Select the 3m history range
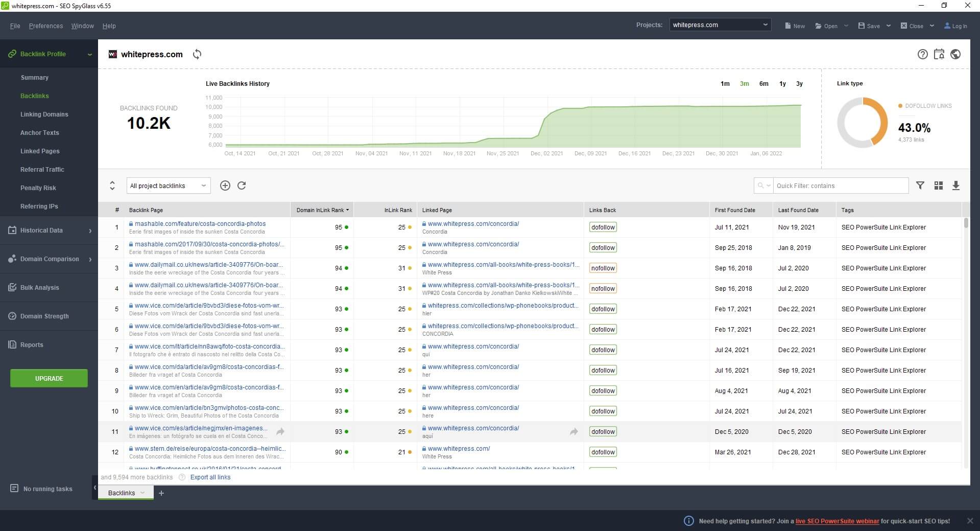 (745, 84)
